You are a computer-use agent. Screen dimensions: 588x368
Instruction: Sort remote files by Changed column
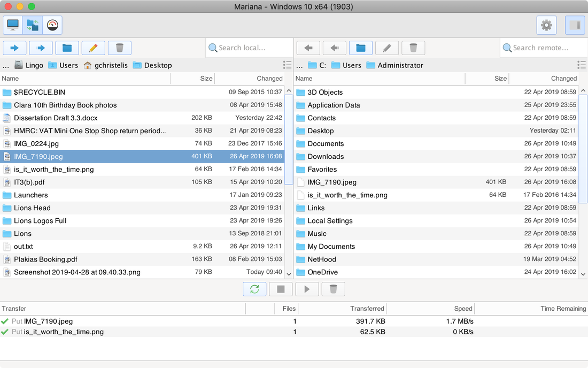pyautogui.click(x=544, y=79)
